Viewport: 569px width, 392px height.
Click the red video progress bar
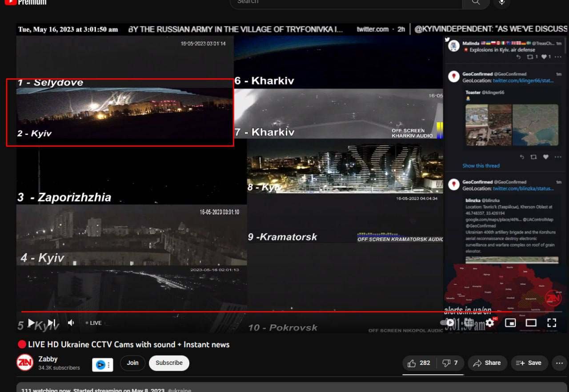(222, 312)
